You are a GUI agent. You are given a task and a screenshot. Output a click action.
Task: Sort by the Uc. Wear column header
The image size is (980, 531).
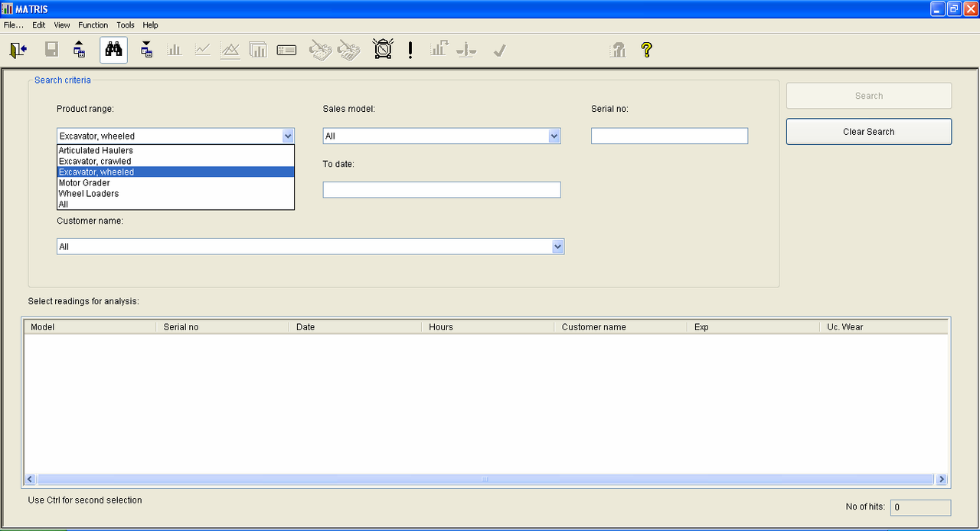884,326
